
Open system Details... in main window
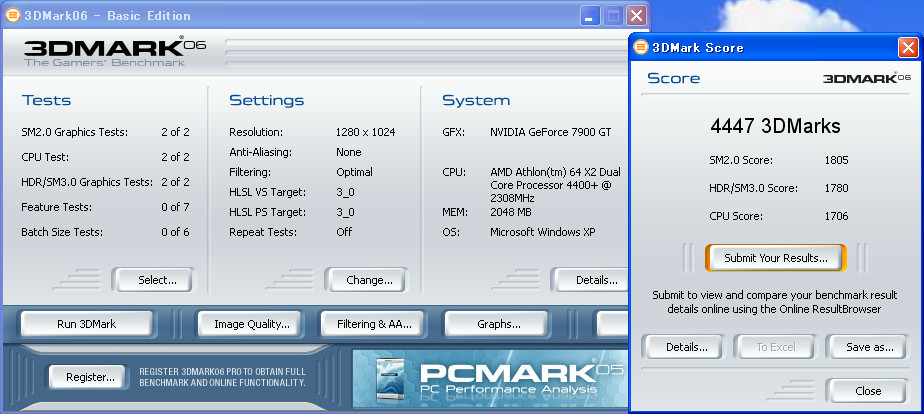(x=591, y=280)
